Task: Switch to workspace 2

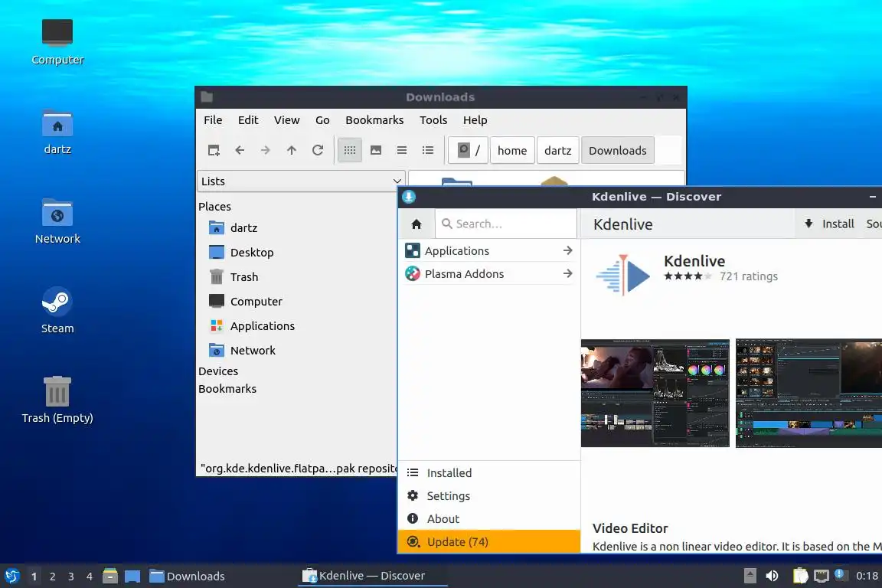Action: coord(52,577)
